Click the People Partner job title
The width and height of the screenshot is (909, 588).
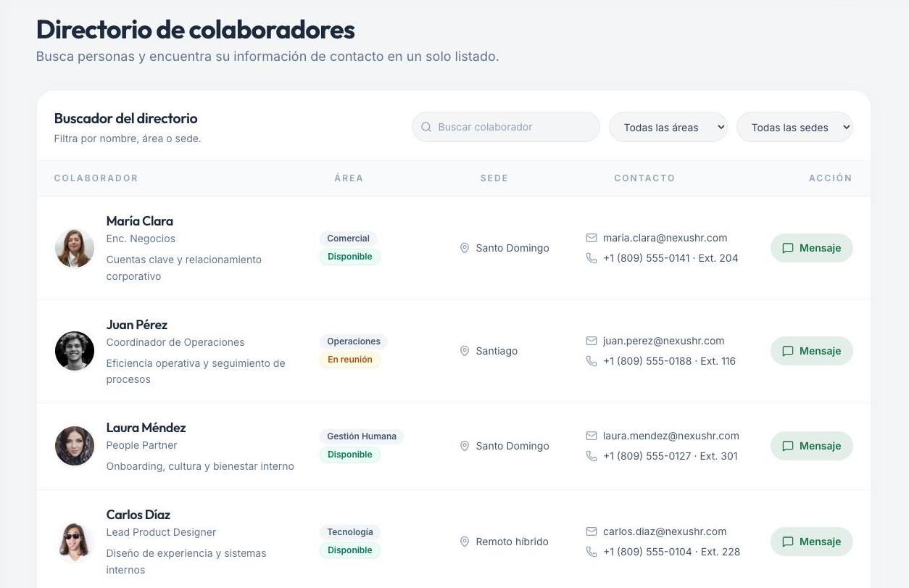click(141, 445)
